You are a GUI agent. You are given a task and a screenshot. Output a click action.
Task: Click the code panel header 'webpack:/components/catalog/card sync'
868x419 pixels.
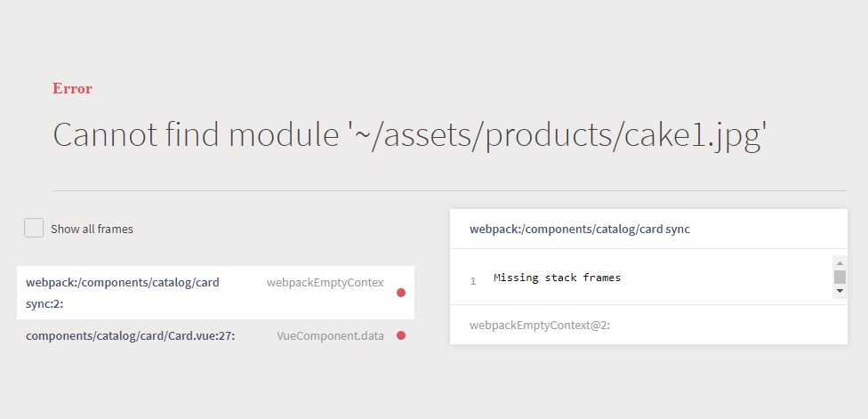(580, 230)
